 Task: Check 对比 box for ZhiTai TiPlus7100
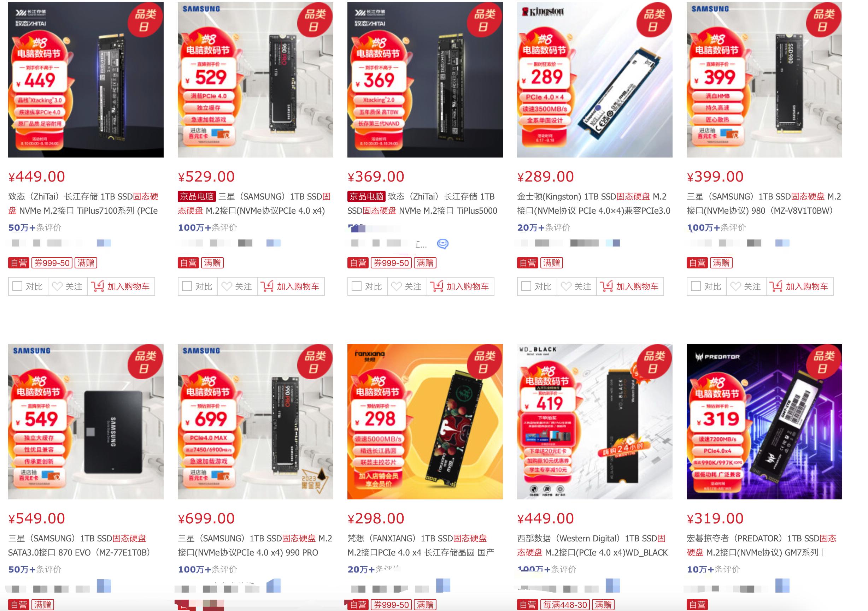17,286
